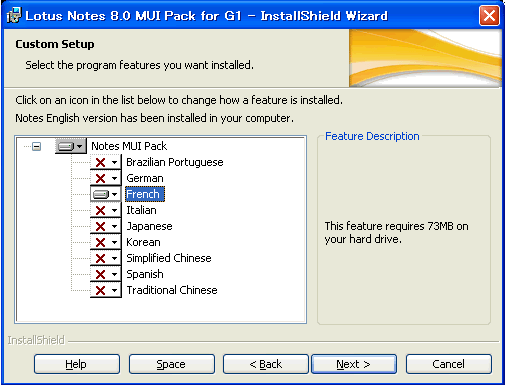Open the Spanish feature state dropdown
Viewport: 507px width, 385px height.
point(106,274)
